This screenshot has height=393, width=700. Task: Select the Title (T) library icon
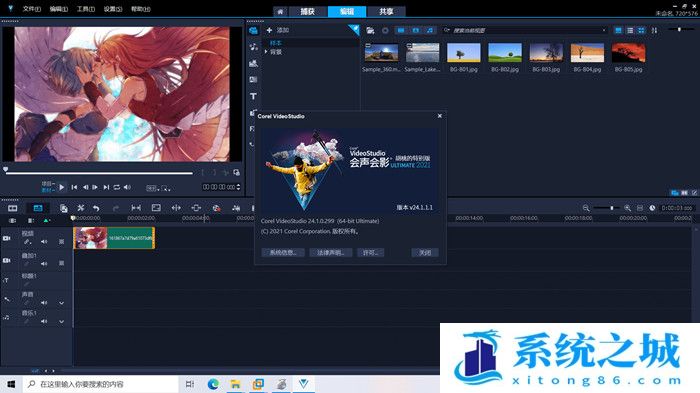tap(253, 96)
